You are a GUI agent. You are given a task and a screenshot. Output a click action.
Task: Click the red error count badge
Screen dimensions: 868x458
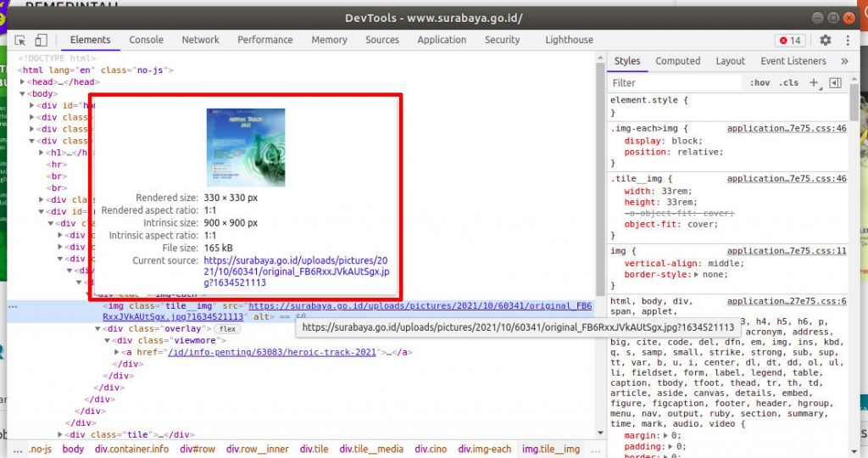(790, 40)
